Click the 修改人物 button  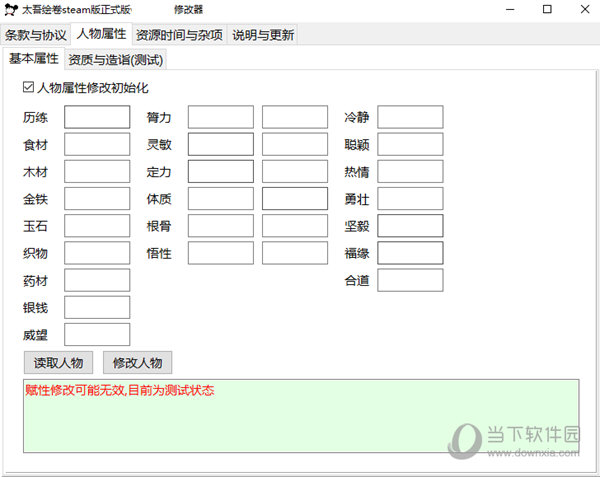(x=137, y=362)
